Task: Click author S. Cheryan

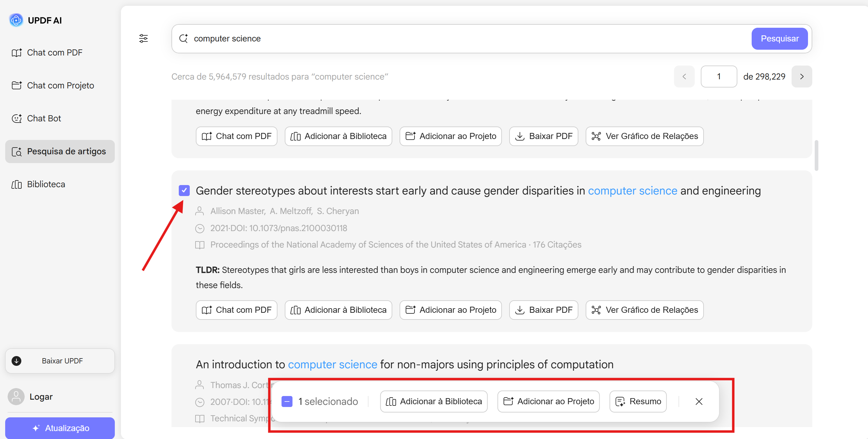Action: tap(338, 211)
